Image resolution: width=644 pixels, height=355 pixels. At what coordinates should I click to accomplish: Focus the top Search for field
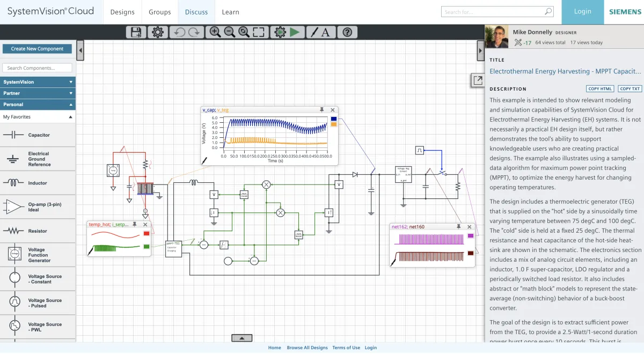pyautogui.click(x=497, y=11)
